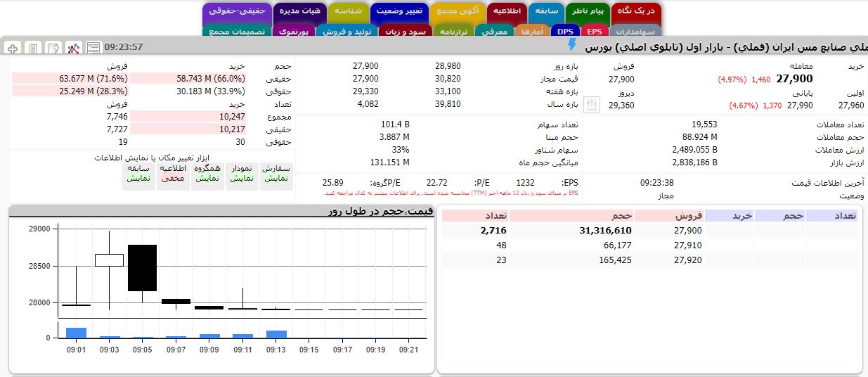
Task: Open the شناسه tab
Action: tap(349, 12)
